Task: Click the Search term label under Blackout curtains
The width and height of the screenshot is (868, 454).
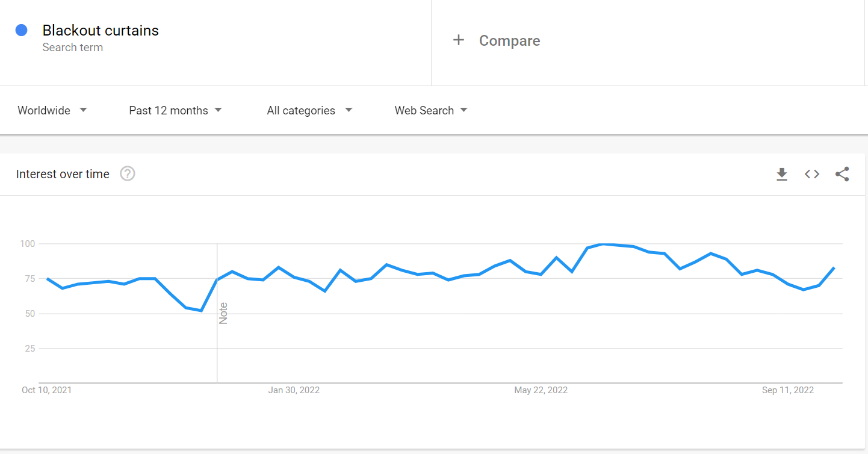Action: [73, 48]
